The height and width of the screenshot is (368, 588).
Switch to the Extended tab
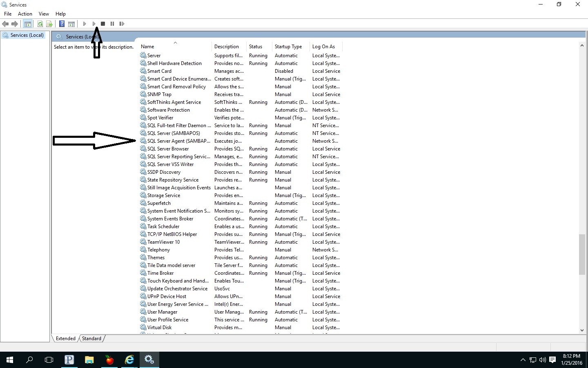[65, 339]
